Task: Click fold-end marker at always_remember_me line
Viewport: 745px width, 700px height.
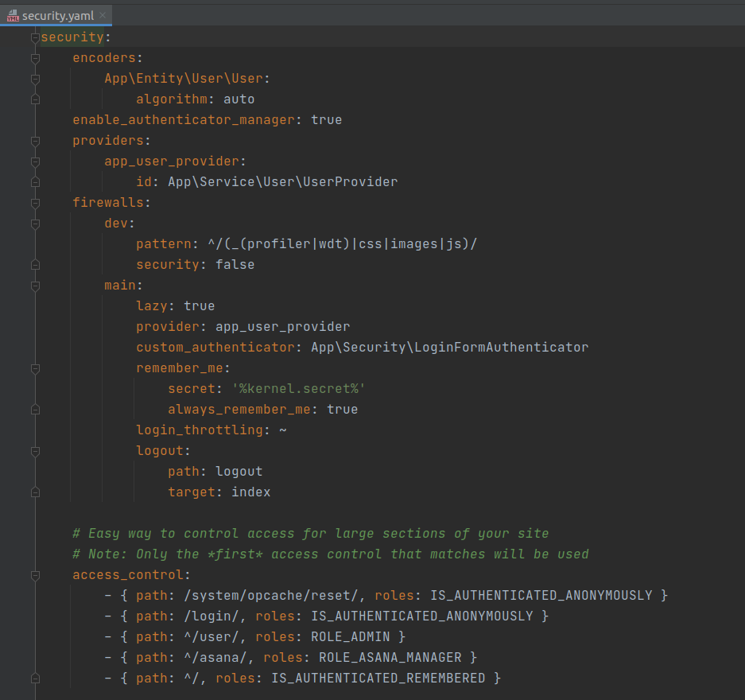Action: pyautogui.click(x=35, y=410)
